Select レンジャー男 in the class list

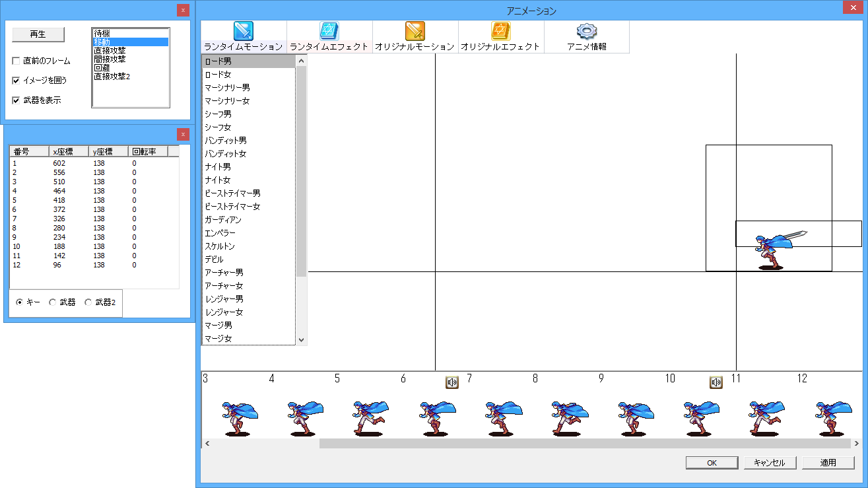click(x=249, y=299)
